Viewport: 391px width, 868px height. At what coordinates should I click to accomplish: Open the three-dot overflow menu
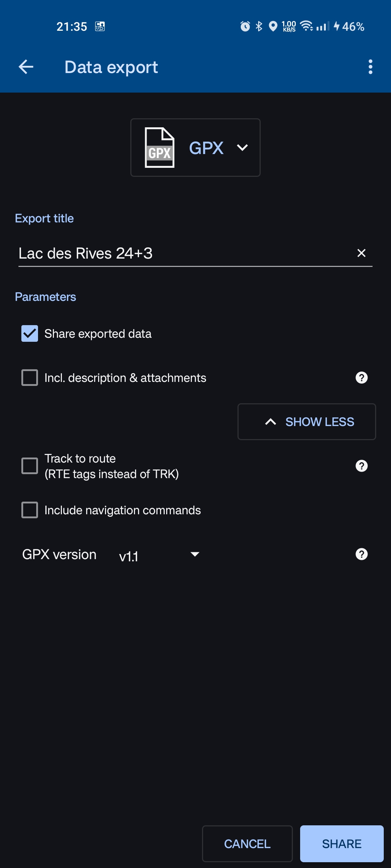(x=370, y=67)
